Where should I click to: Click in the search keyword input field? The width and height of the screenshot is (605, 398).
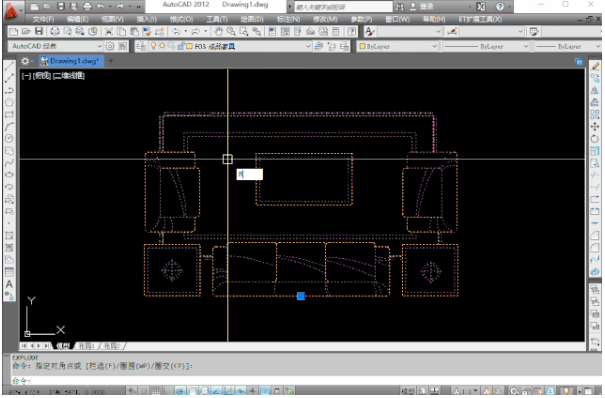click(x=343, y=7)
